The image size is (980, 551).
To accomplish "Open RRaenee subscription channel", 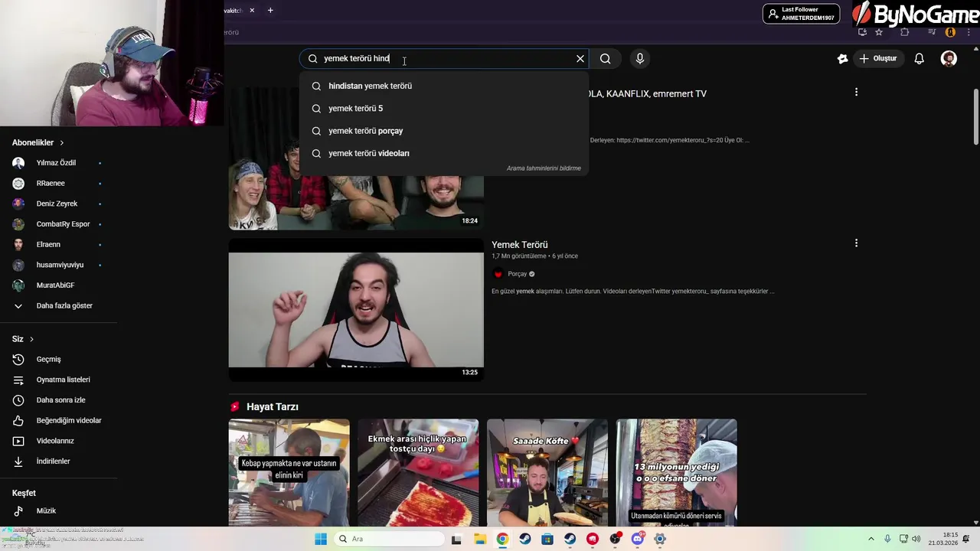I will pos(51,184).
